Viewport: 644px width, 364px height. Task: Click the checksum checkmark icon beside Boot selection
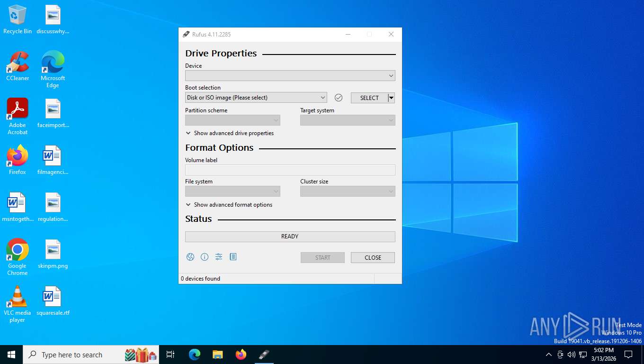coord(339,98)
